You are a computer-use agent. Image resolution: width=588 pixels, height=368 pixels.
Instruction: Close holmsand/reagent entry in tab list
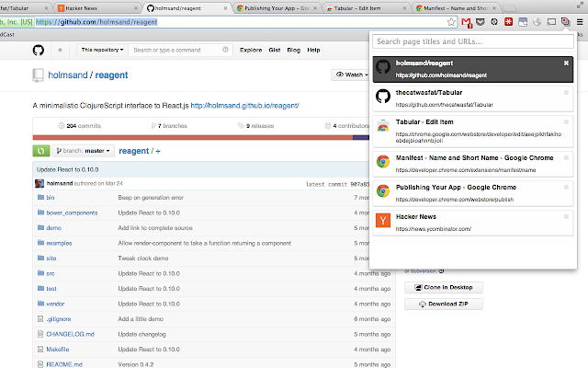click(x=566, y=63)
